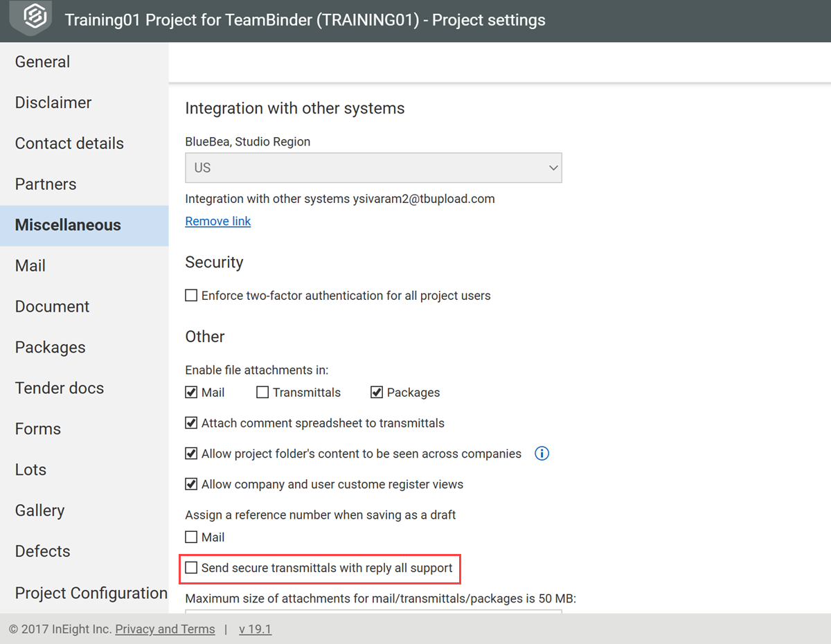Open Project Configuration in the sidebar

(x=91, y=593)
